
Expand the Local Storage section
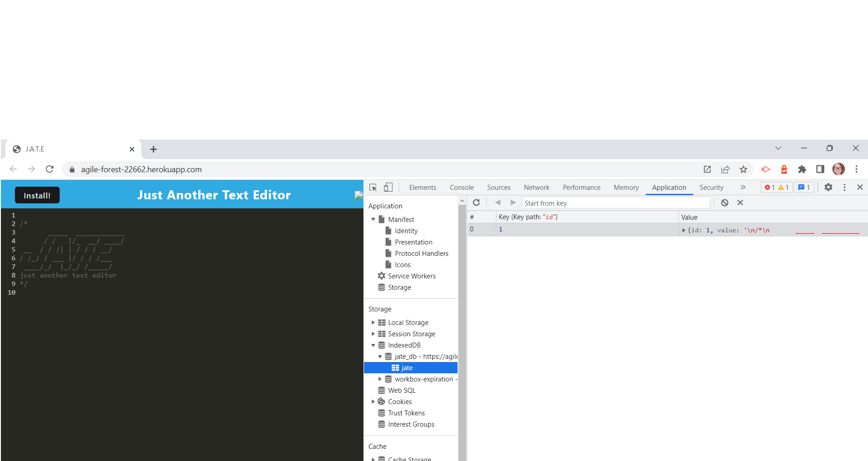tap(373, 322)
